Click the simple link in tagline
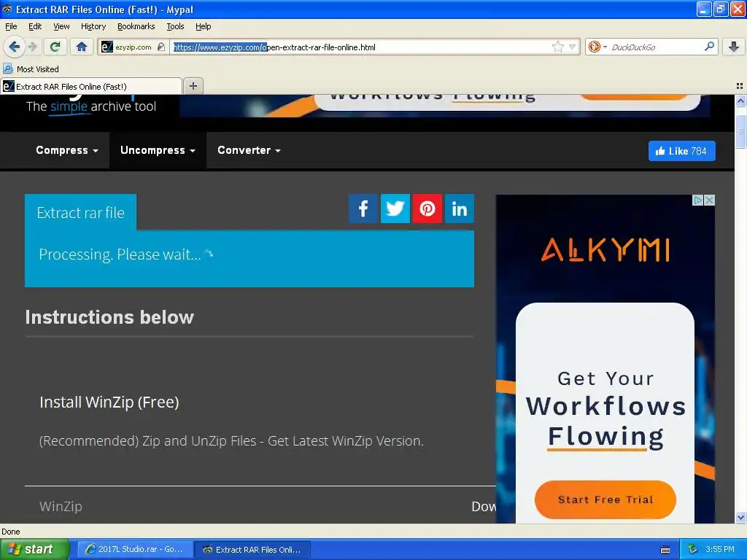 pyautogui.click(x=69, y=106)
